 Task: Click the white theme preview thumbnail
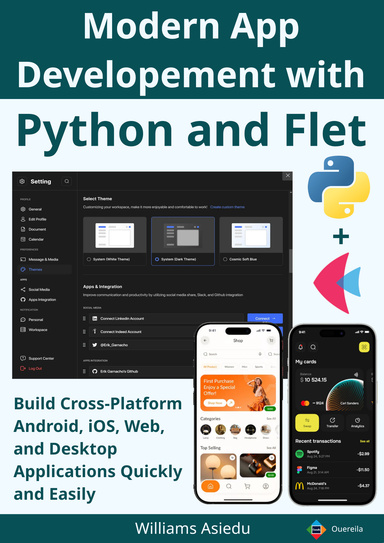pos(115,235)
